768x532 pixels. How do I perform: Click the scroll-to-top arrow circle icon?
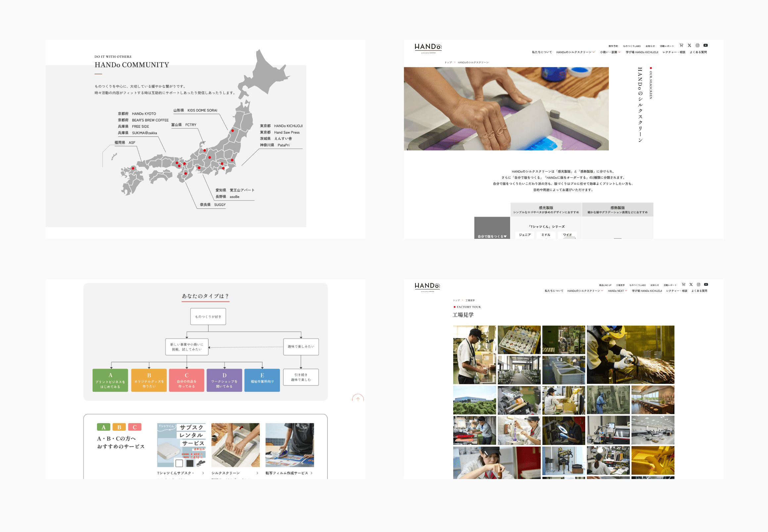click(358, 399)
